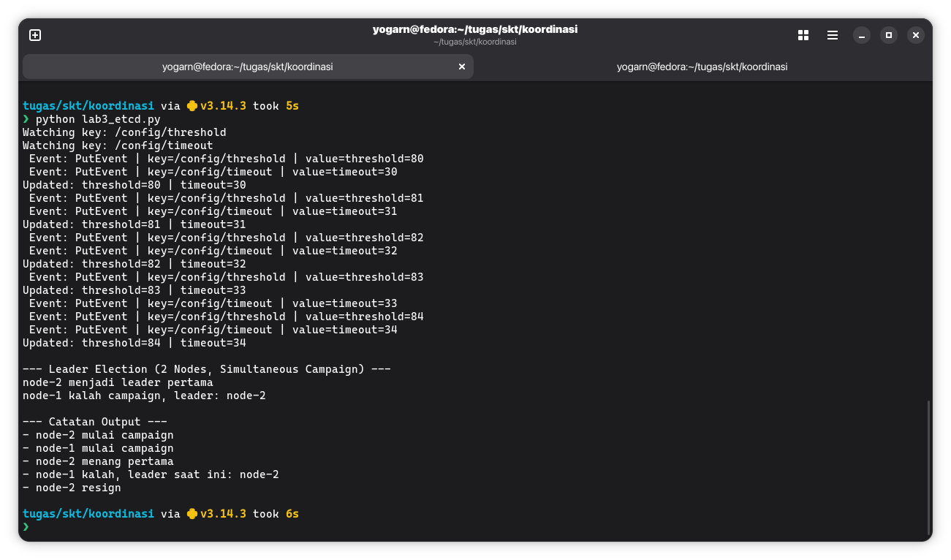Screen dimensions: 951x560
Task: Click the top prompt line 'took 5s'
Action: (161, 106)
